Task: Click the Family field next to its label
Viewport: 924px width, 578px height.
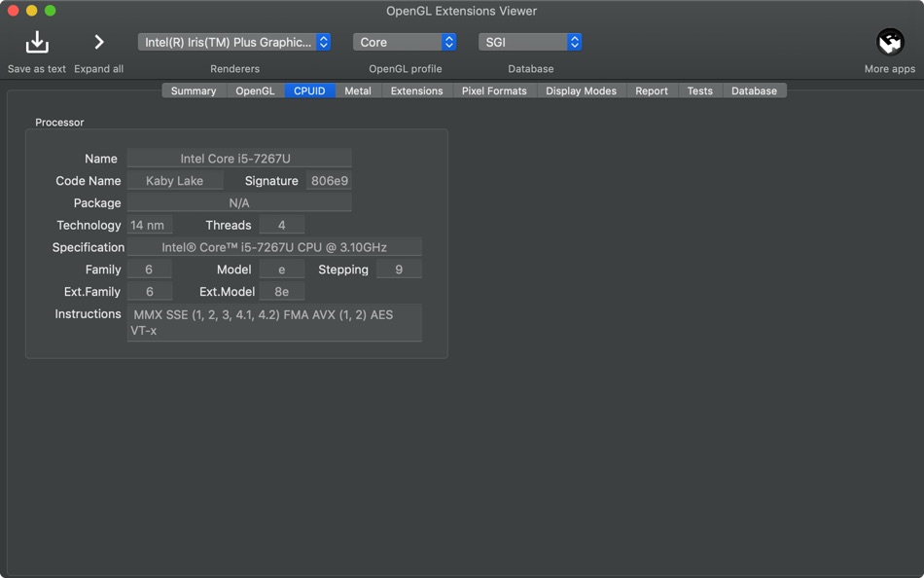Action: 150,269
